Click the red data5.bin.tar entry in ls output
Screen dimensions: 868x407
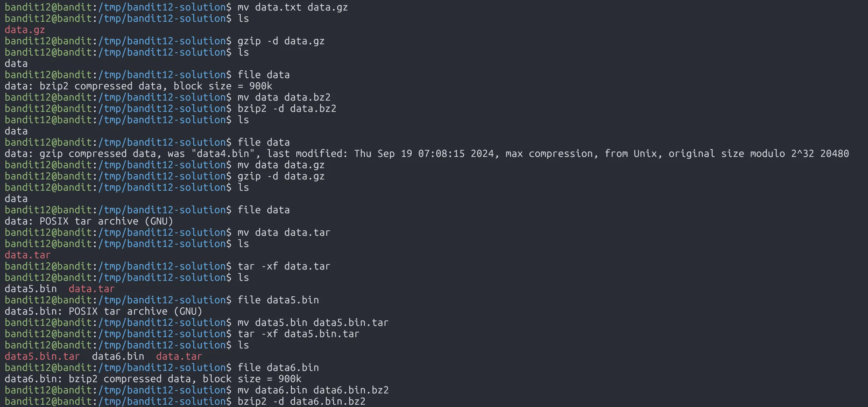click(42, 357)
